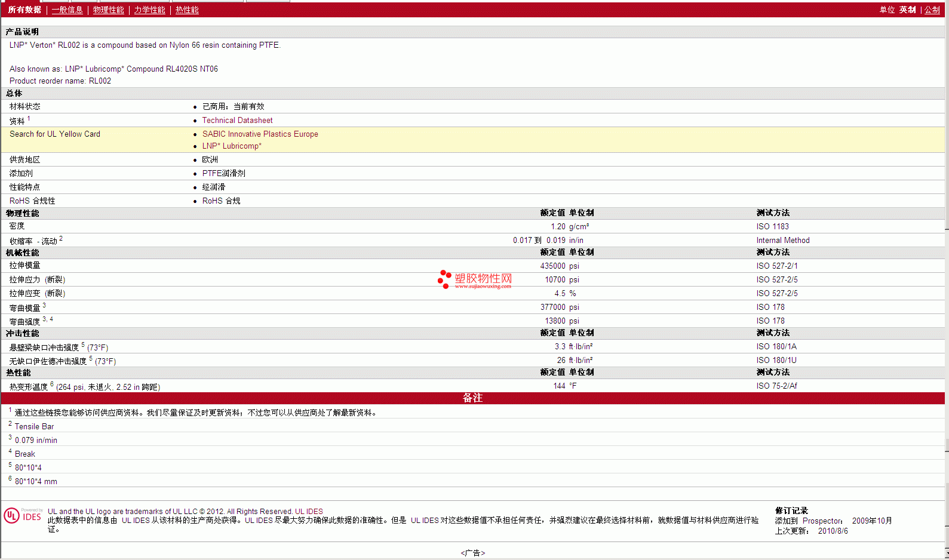
Task: Click 'Search for UL Yellow Card' label
Action: click(x=55, y=134)
